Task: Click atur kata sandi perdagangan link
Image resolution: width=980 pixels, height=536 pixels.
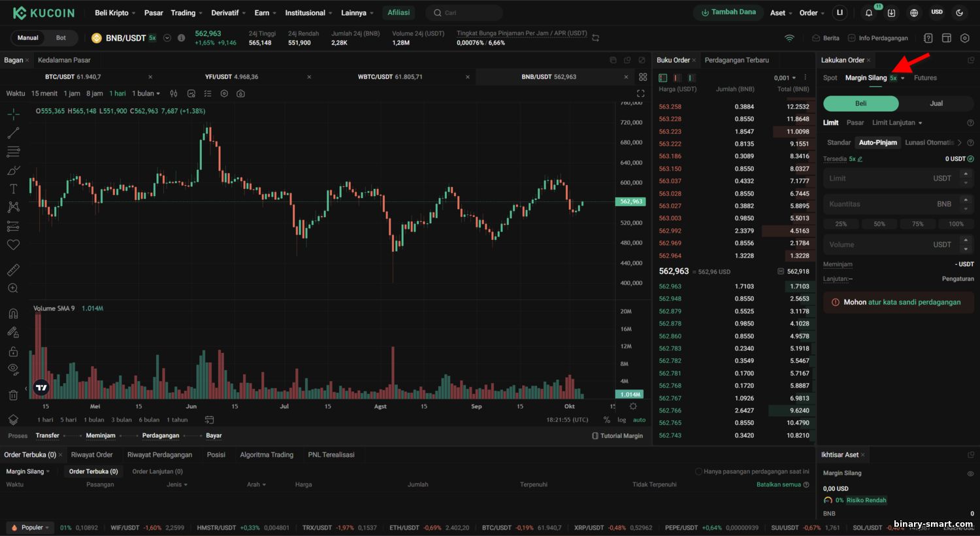Action: (x=914, y=302)
